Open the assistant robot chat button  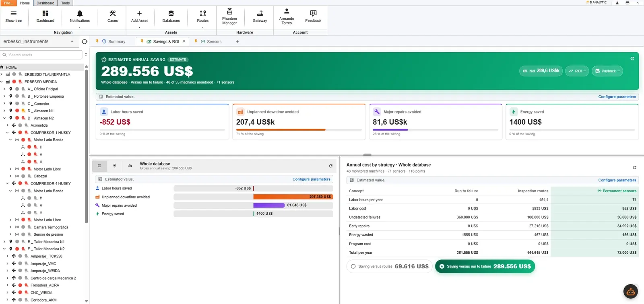630,291
